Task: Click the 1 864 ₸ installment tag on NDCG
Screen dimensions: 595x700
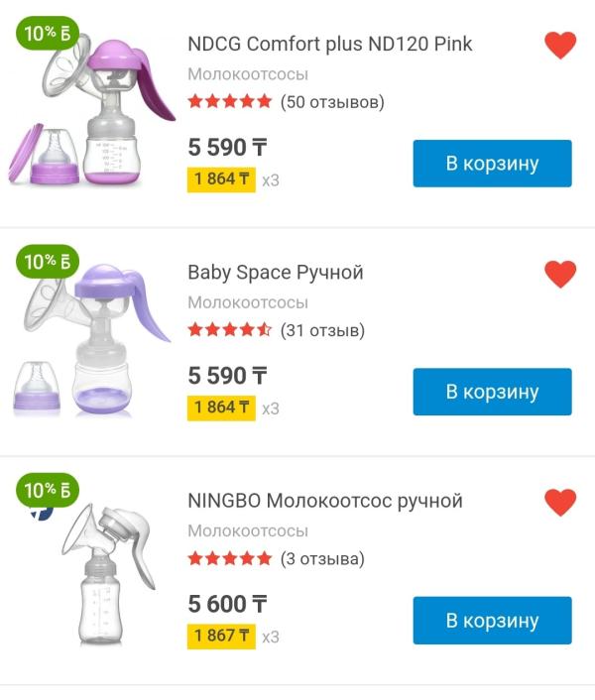Action: [221, 179]
